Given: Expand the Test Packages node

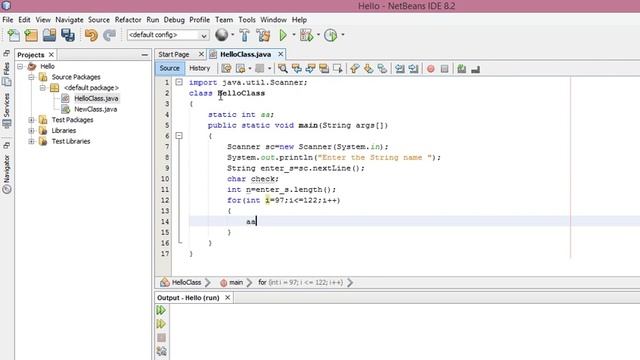Looking at the screenshot, I should tap(31, 120).
